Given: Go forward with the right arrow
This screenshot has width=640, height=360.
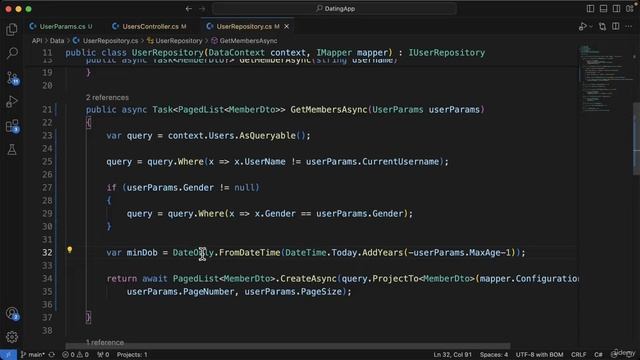Looking at the screenshot, I should tap(202, 9).
